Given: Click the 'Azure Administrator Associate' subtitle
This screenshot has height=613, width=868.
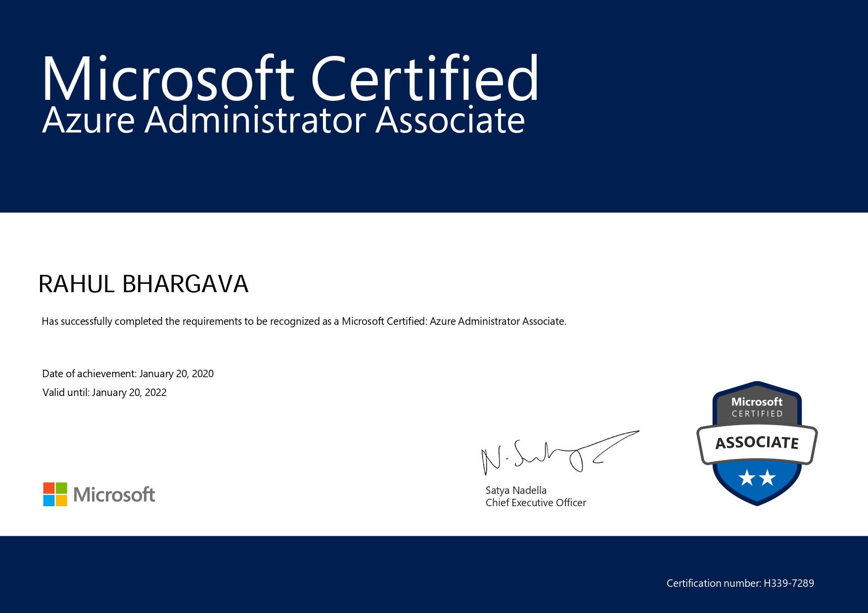Looking at the screenshot, I should (x=283, y=120).
